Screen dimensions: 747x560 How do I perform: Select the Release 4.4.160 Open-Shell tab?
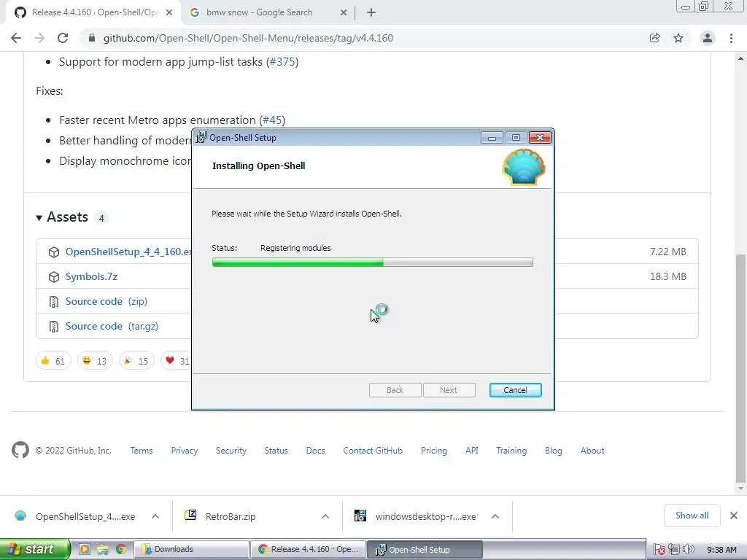click(x=93, y=12)
